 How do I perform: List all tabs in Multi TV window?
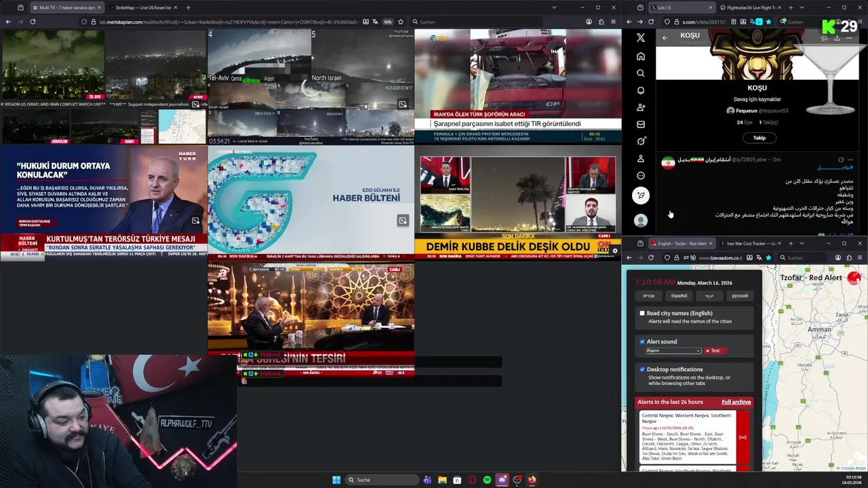point(554,7)
